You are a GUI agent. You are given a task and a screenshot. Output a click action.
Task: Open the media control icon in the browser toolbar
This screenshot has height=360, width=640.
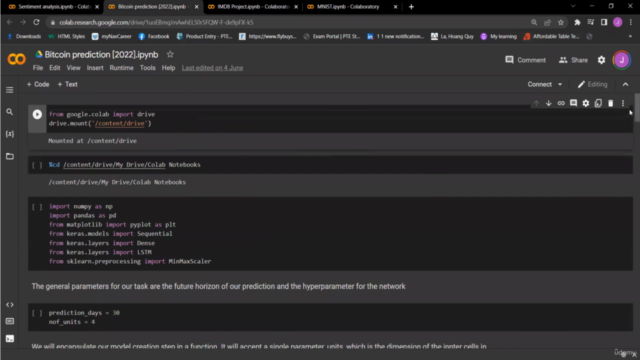pyautogui.click(x=591, y=22)
